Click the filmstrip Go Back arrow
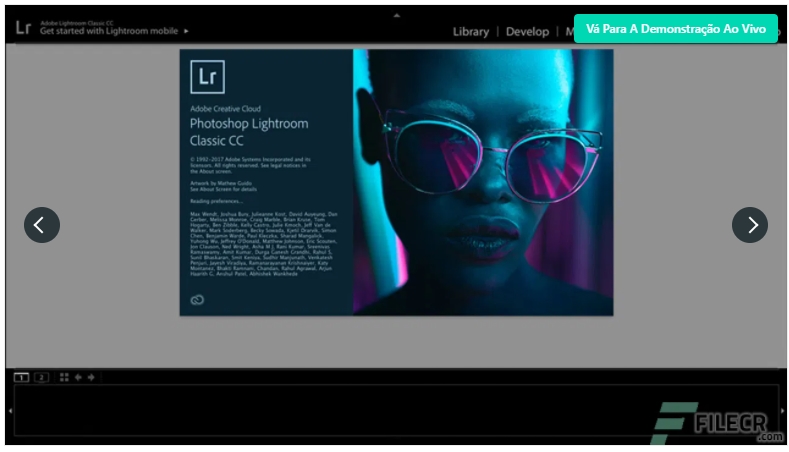The width and height of the screenshot is (789, 452). pyautogui.click(x=78, y=377)
